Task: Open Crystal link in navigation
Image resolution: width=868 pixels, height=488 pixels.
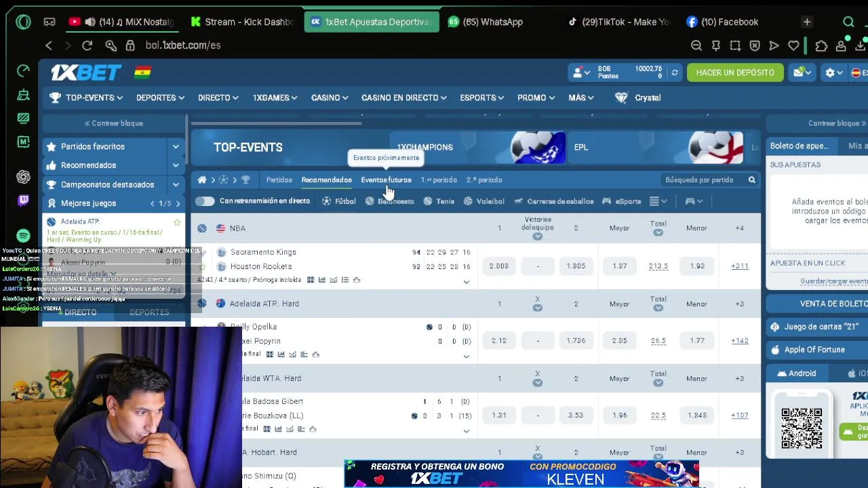Action: (x=637, y=98)
